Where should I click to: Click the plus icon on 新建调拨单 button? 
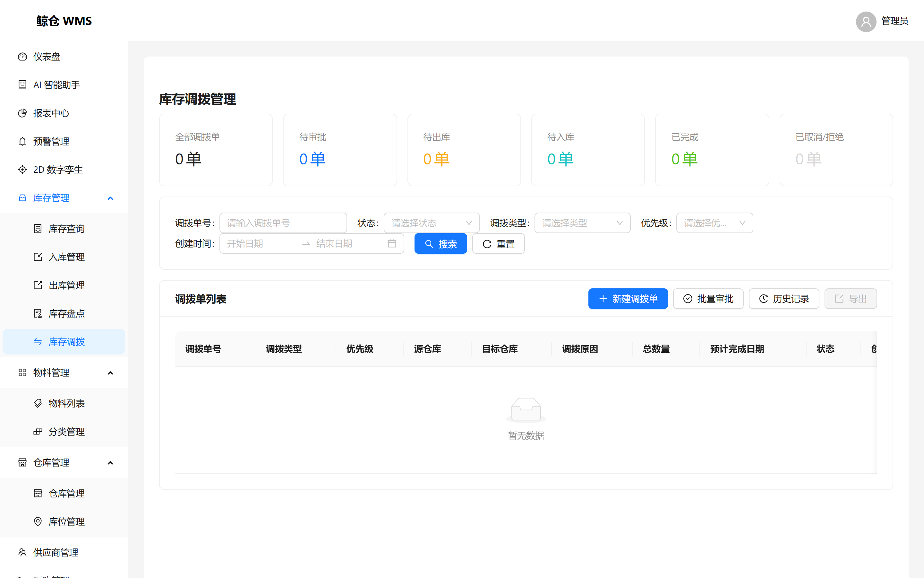[x=603, y=299]
